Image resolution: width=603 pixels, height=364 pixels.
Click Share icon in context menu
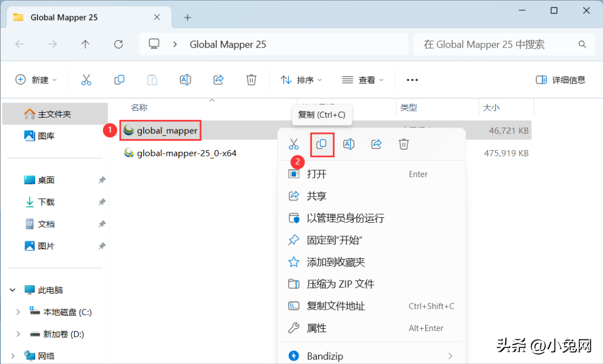click(376, 144)
